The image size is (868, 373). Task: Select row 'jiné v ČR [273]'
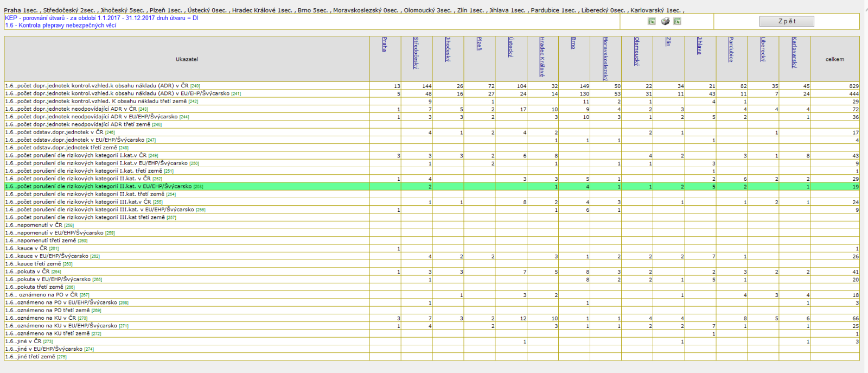tap(432, 342)
